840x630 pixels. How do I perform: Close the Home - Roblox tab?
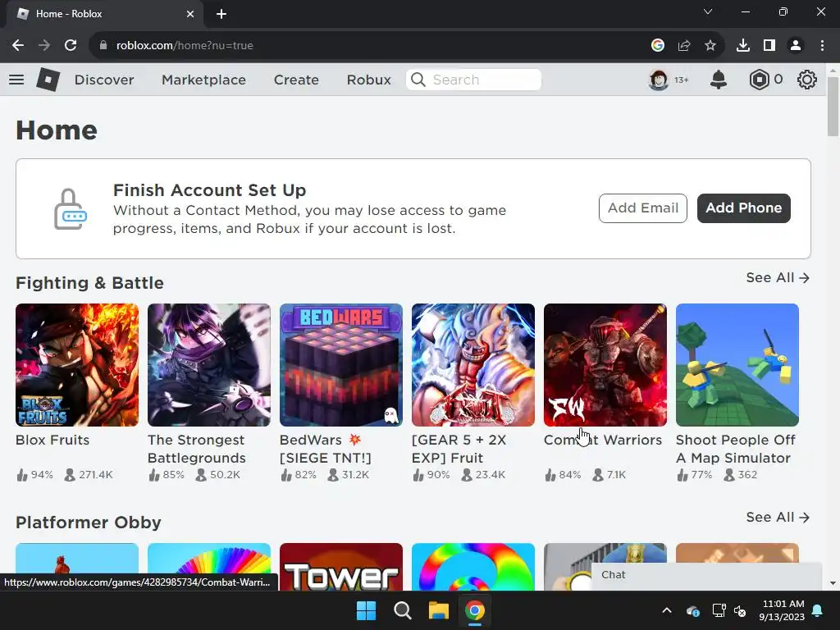190,14
